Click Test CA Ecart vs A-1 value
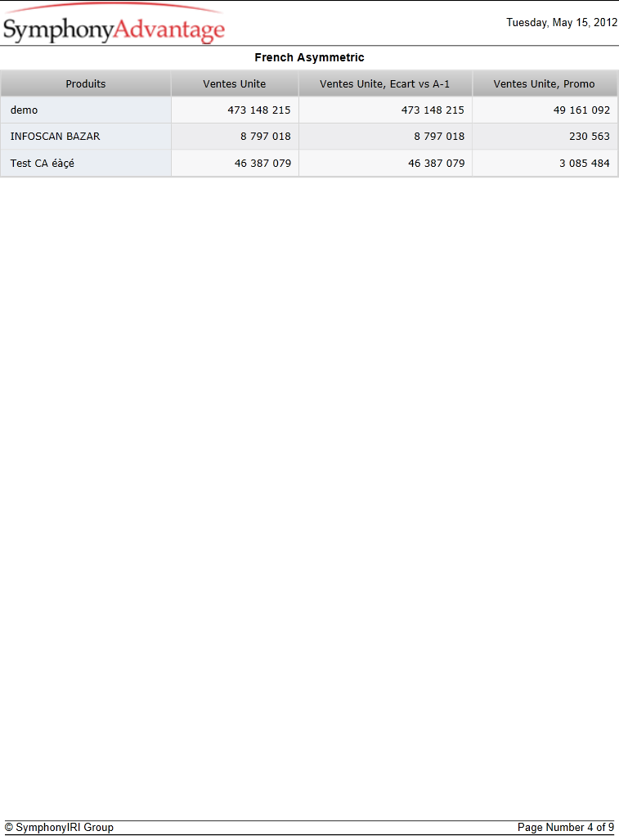Screen dimensions: 619x840 pos(437,163)
